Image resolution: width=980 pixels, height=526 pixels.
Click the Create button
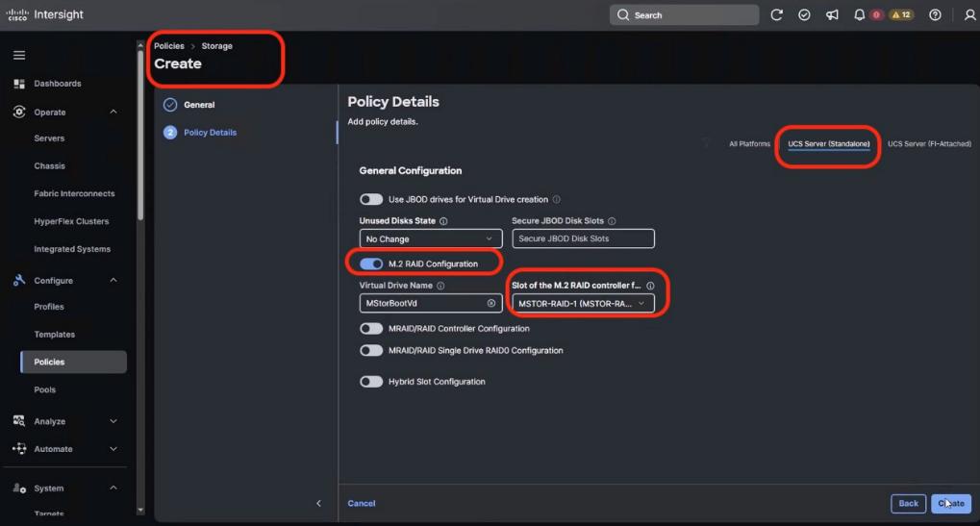click(951, 504)
